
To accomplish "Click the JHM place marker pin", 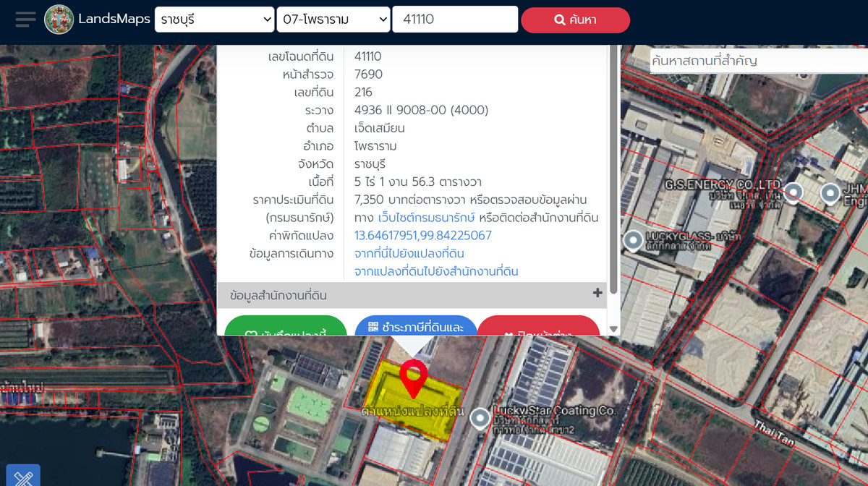I will click(x=830, y=192).
